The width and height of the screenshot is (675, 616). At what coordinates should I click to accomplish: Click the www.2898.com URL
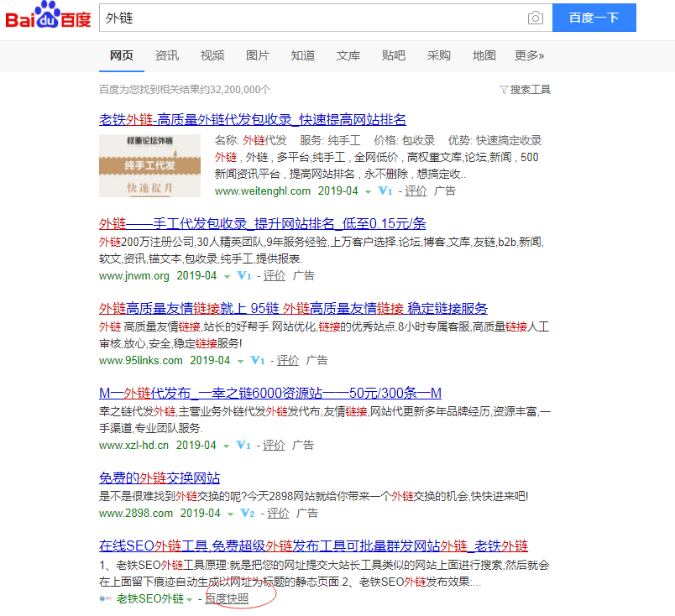(136, 513)
